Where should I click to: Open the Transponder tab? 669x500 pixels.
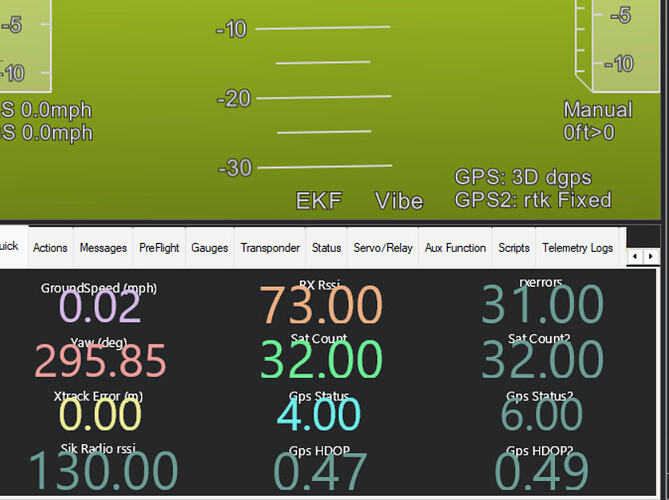point(270,248)
